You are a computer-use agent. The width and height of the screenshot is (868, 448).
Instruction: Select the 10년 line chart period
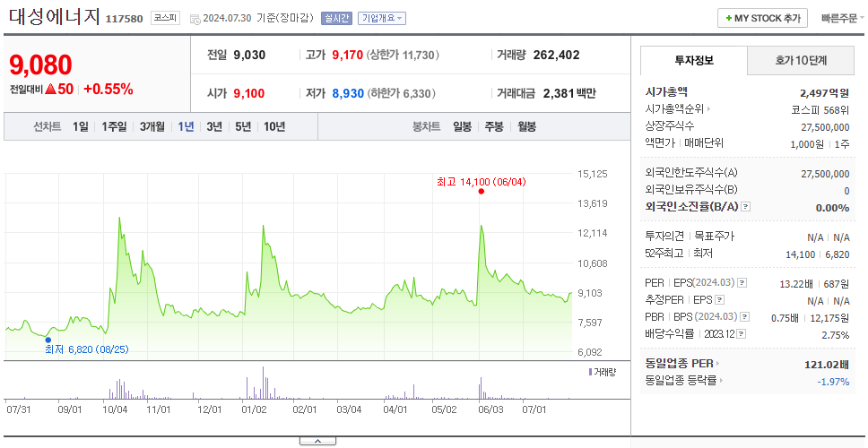click(x=274, y=126)
